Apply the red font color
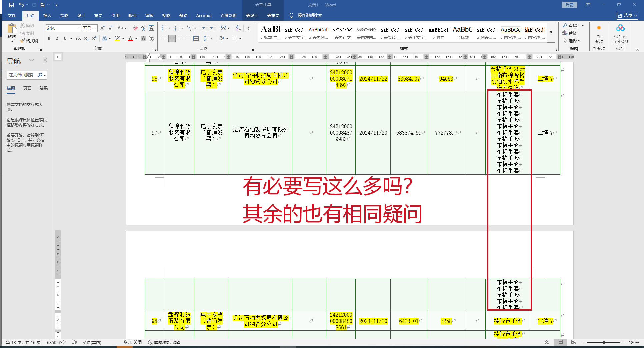 pyautogui.click(x=130, y=38)
